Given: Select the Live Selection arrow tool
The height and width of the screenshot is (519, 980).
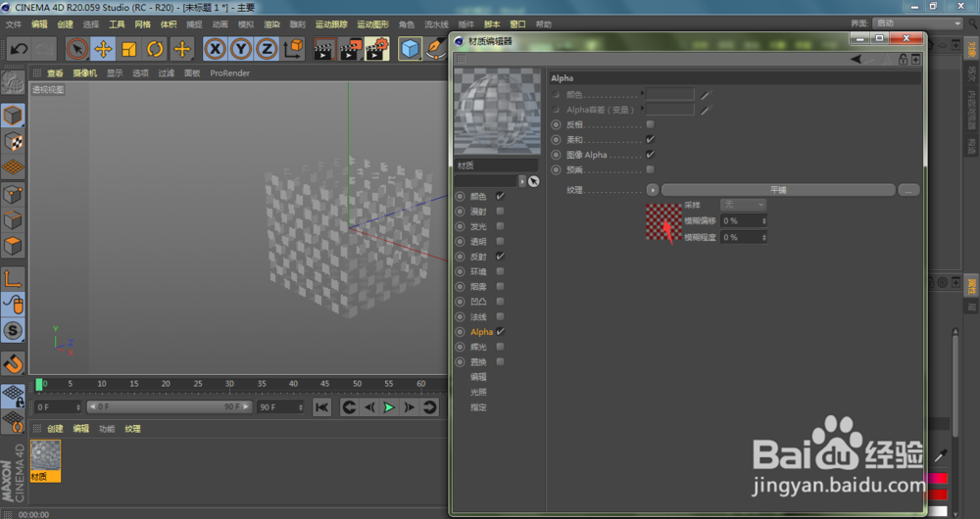Looking at the screenshot, I should pos(77,49).
